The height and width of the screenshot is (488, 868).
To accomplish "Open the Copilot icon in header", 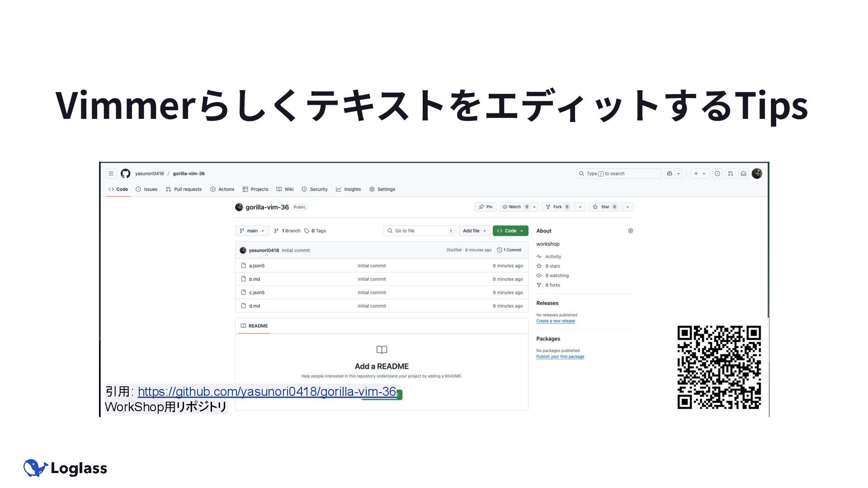I will click(x=670, y=174).
